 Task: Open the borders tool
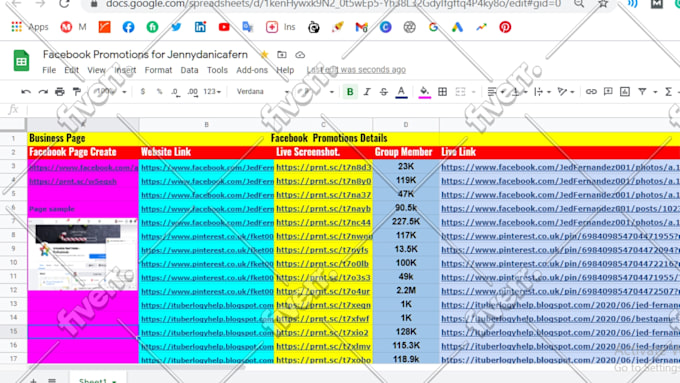[x=442, y=92]
